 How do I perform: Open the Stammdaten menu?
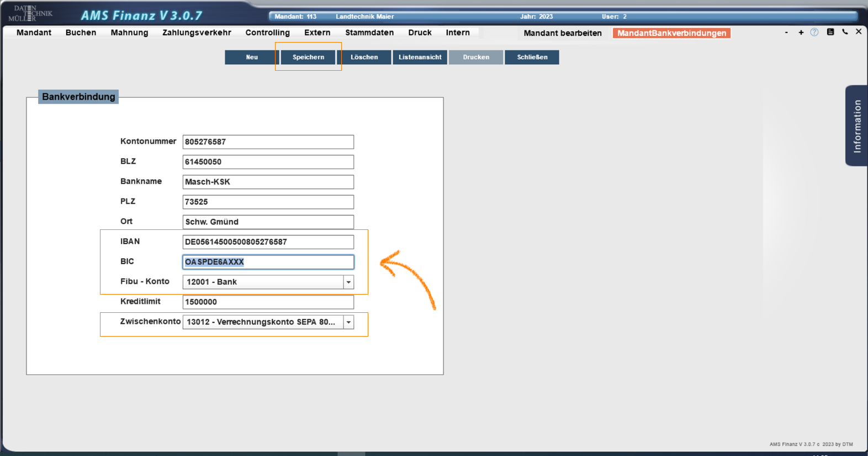click(x=369, y=33)
